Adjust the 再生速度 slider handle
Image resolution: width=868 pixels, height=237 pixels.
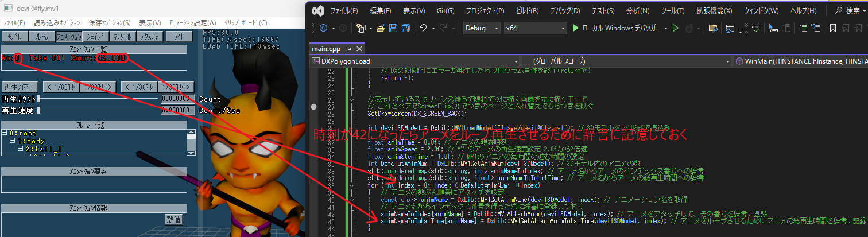click(x=38, y=110)
